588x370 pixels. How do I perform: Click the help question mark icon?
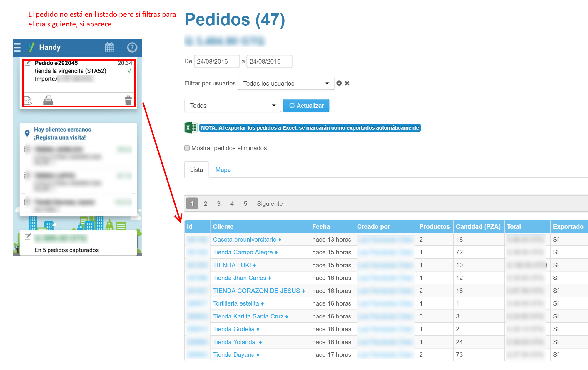point(132,47)
